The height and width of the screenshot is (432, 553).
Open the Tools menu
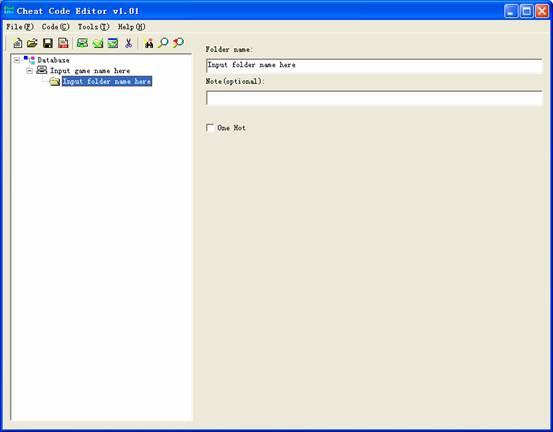coord(93,27)
